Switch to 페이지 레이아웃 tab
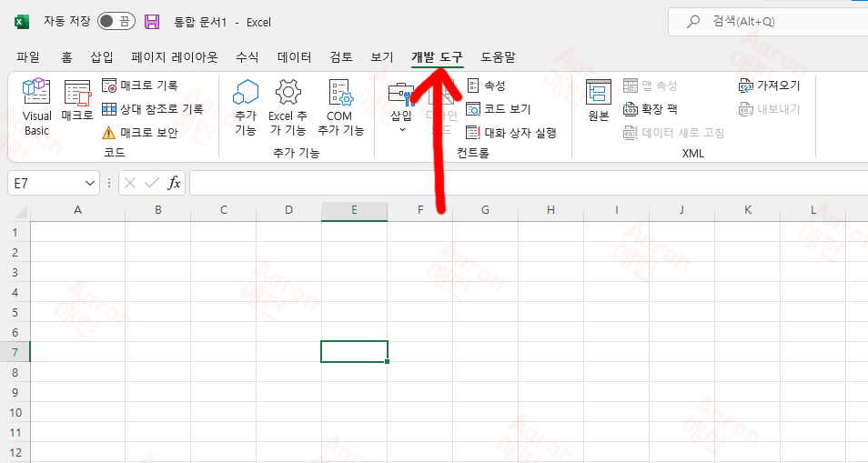 (x=175, y=57)
